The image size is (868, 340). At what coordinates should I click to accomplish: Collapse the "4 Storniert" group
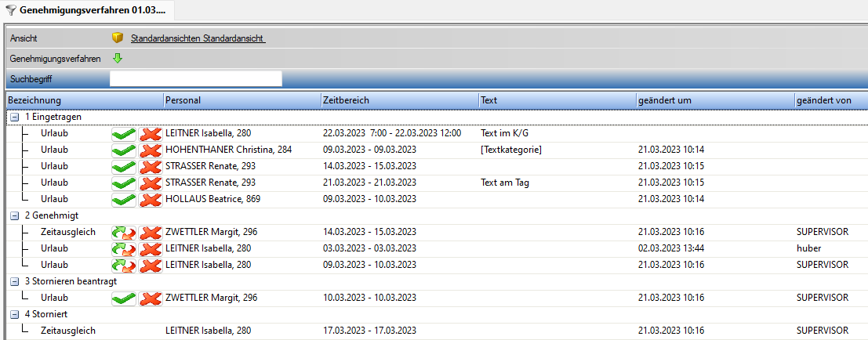tap(15, 314)
